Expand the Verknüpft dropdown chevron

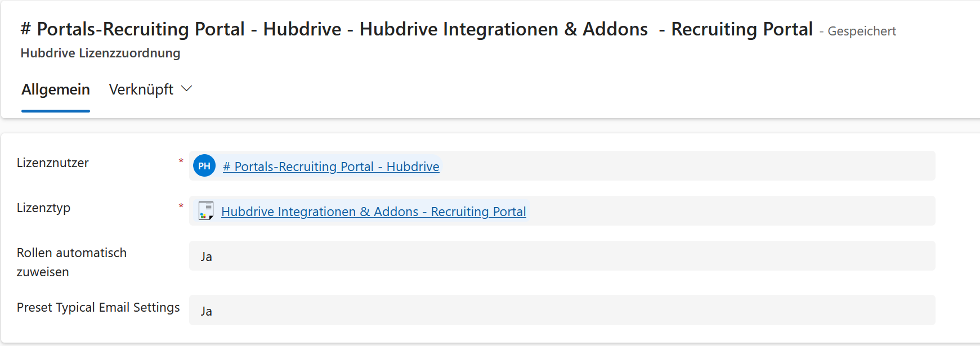[x=187, y=89]
